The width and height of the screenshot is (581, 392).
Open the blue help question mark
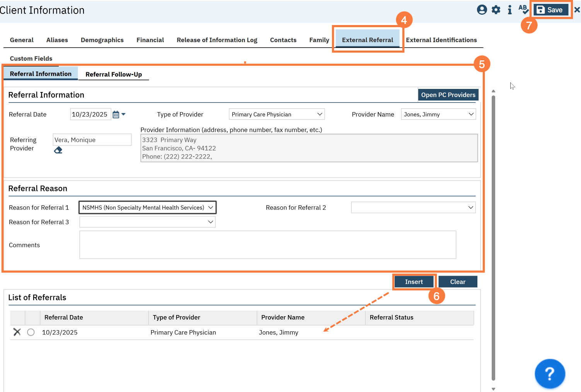549,373
